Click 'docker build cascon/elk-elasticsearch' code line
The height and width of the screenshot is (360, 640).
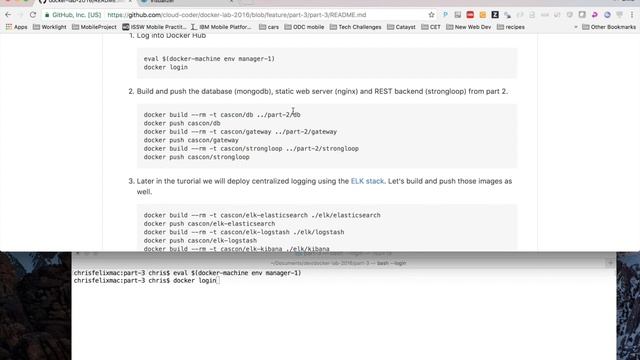(x=262, y=215)
